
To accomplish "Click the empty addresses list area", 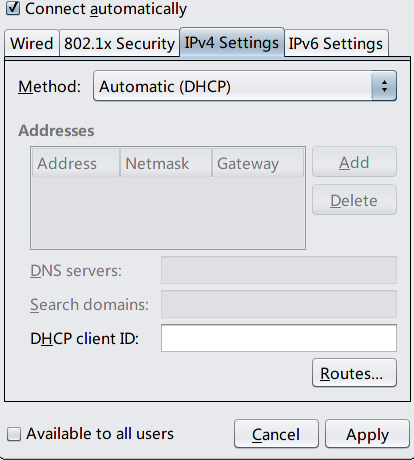I will coord(168,213).
